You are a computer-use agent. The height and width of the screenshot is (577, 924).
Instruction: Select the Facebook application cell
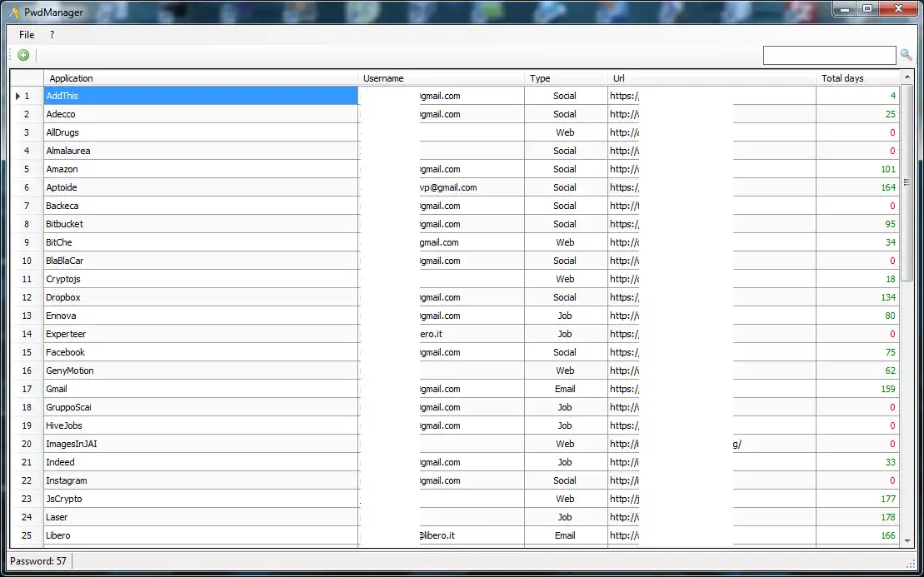coord(200,352)
